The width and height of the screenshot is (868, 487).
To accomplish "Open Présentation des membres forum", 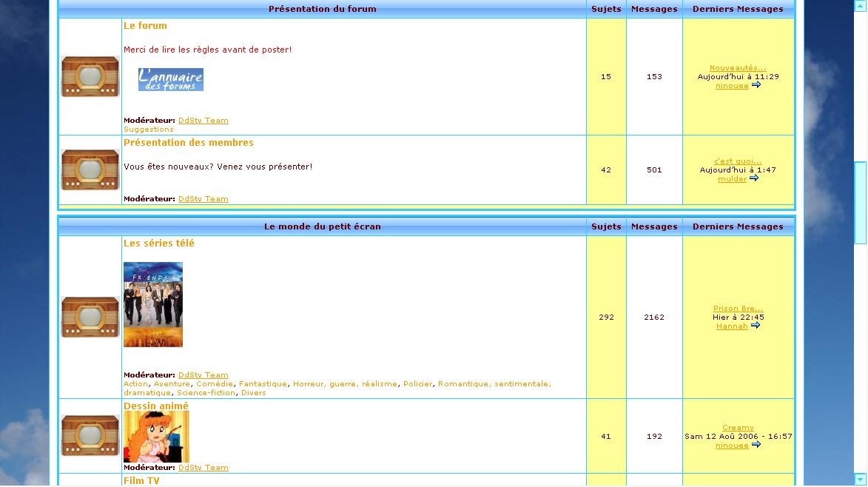I will pyautogui.click(x=189, y=142).
